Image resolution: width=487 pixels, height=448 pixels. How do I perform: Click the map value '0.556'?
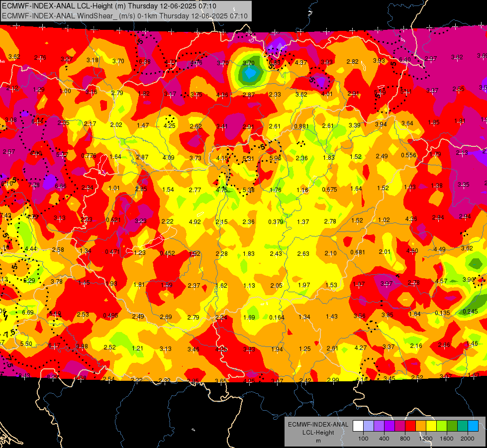pyautogui.click(x=409, y=155)
